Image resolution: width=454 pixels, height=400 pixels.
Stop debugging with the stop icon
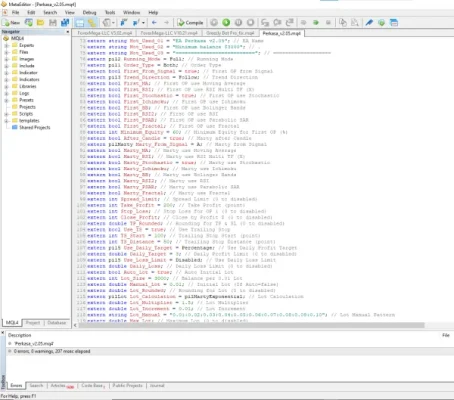(250, 23)
